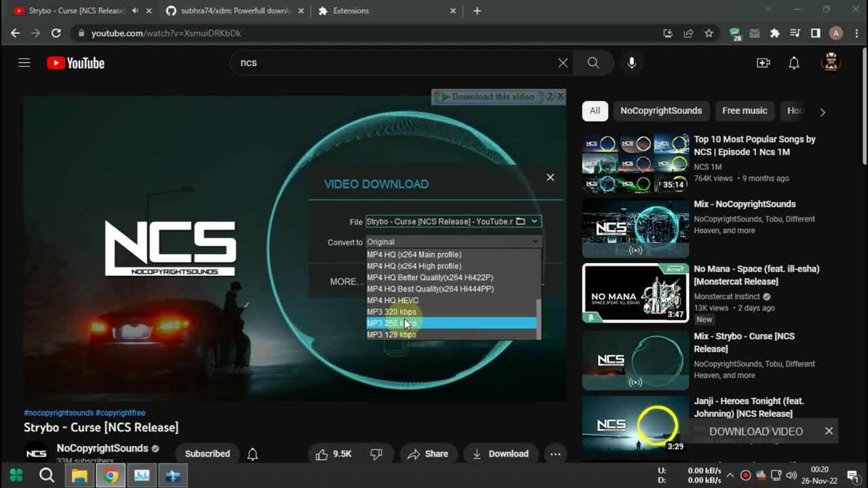Viewport: 868px width, 488px height.
Task: Open the Mix - NoCopyrightSounds thumbnail
Action: [x=635, y=228]
